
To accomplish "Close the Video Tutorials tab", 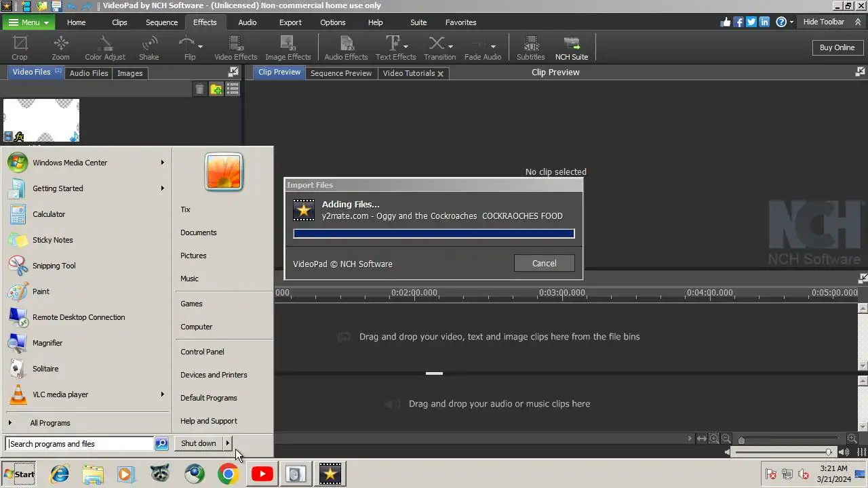I will (440, 73).
